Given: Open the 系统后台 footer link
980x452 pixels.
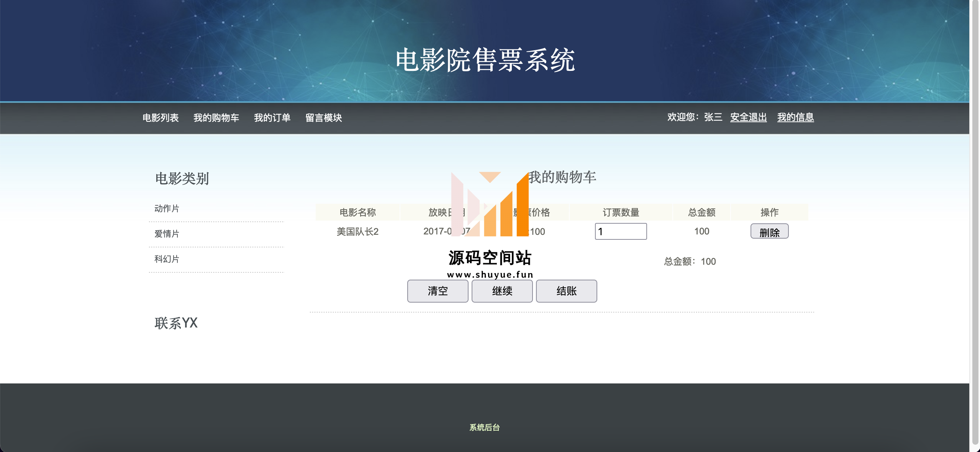Looking at the screenshot, I should tap(485, 427).
